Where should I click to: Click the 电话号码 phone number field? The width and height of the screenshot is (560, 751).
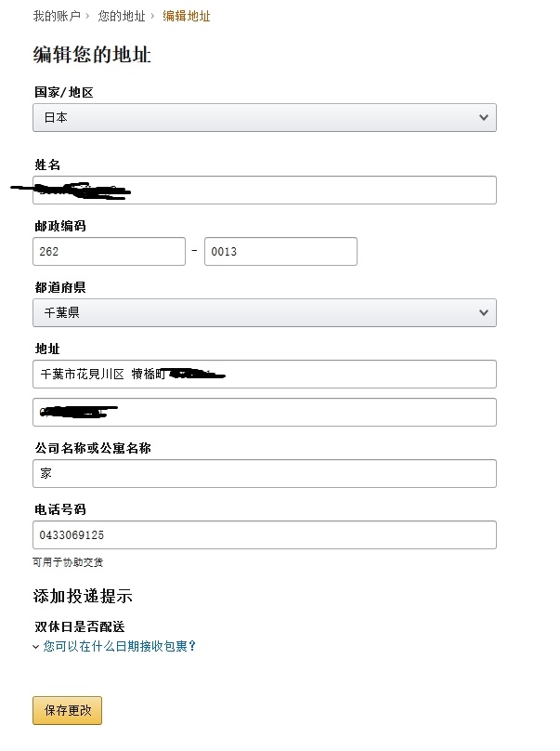263,534
